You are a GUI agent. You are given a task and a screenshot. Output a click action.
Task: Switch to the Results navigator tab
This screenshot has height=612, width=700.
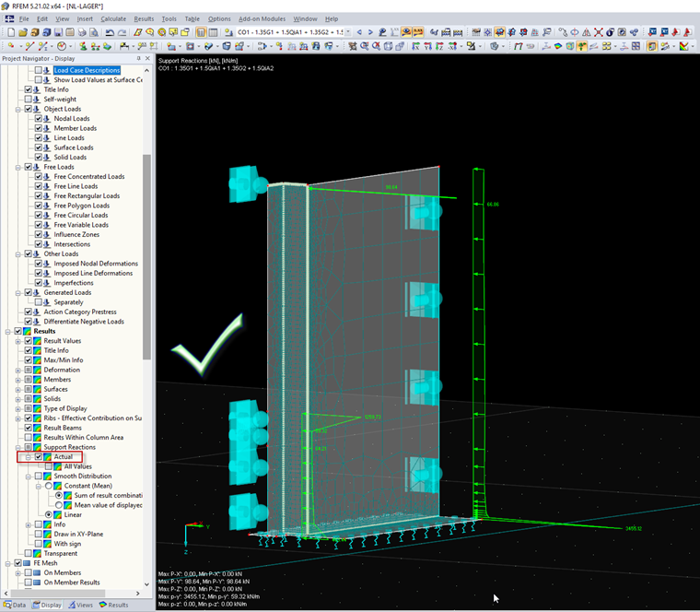click(113, 605)
